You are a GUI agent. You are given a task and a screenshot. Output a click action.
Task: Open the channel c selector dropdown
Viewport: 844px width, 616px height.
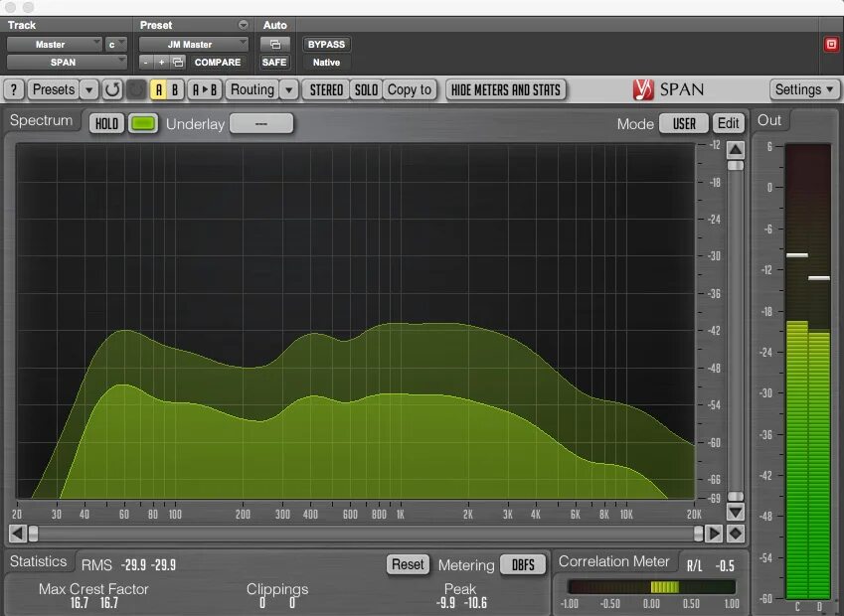(x=115, y=44)
